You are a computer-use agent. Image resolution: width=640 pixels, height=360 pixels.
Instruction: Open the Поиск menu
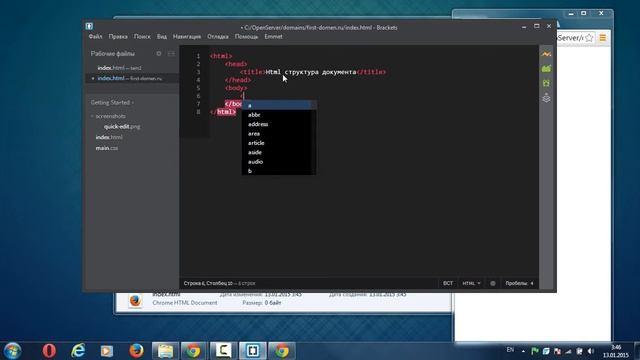pyautogui.click(x=142, y=37)
